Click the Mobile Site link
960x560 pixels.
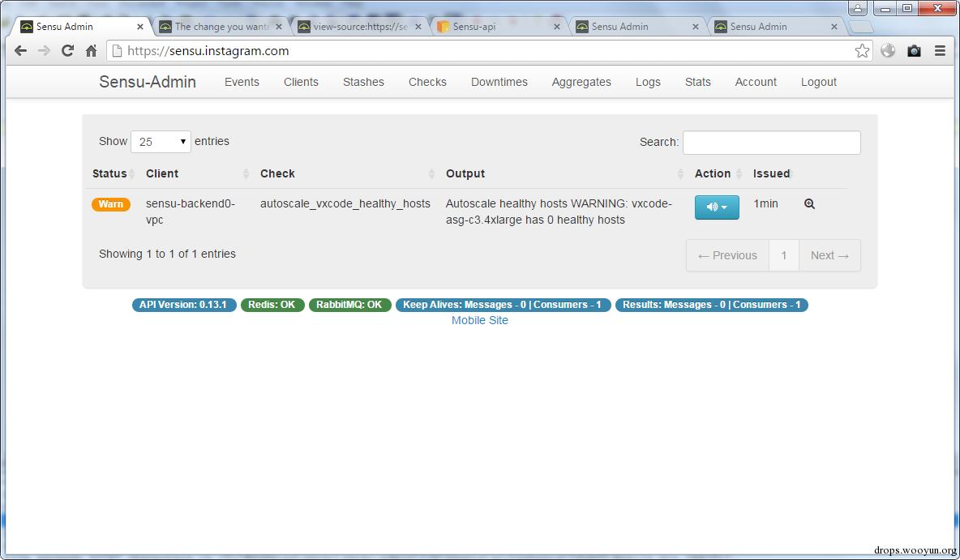480,320
